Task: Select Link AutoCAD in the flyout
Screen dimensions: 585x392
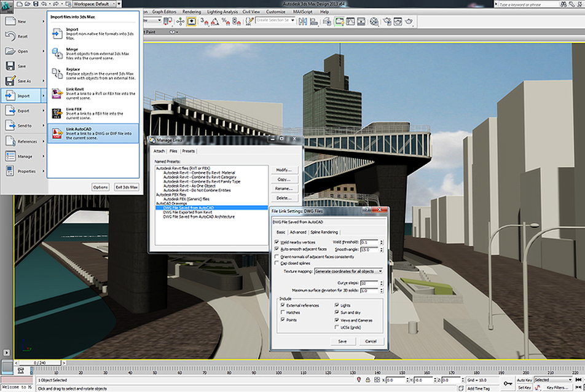Action: 93,133
